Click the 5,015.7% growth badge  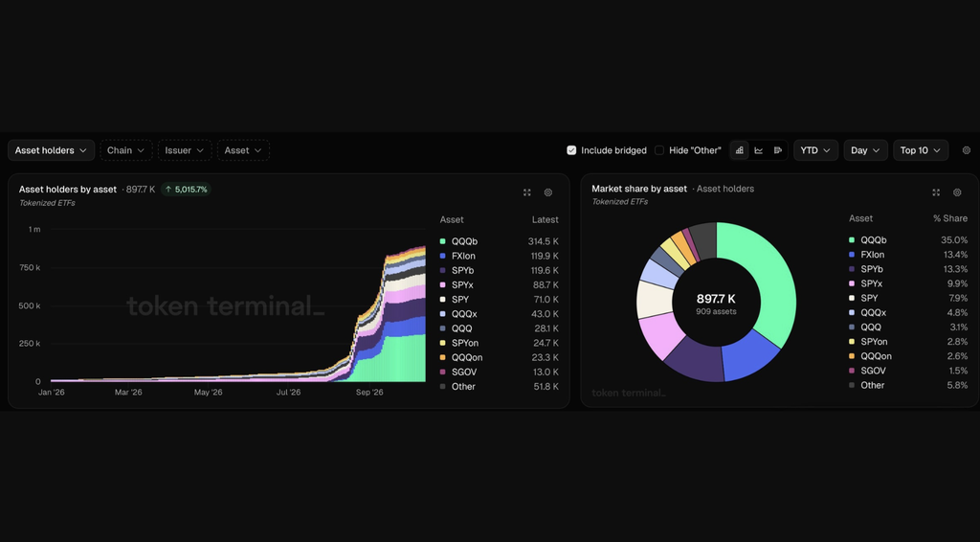[187, 190]
